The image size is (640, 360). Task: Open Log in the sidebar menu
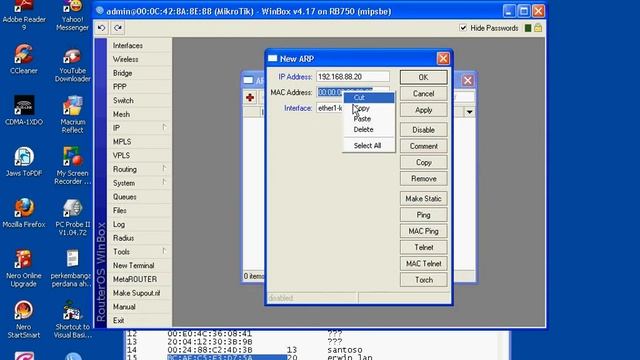pos(140,224)
